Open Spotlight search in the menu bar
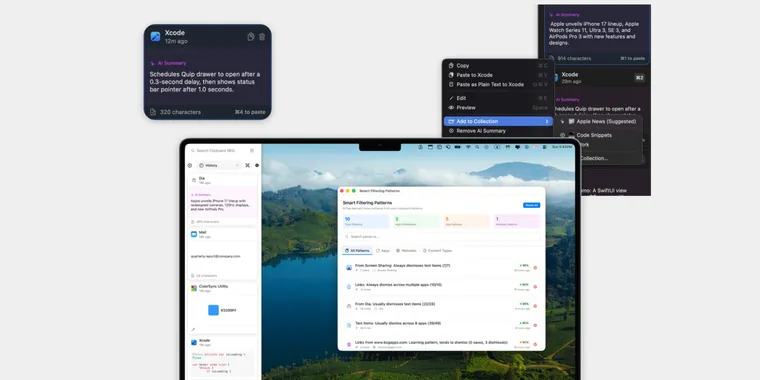760x380 pixels. (477, 147)
